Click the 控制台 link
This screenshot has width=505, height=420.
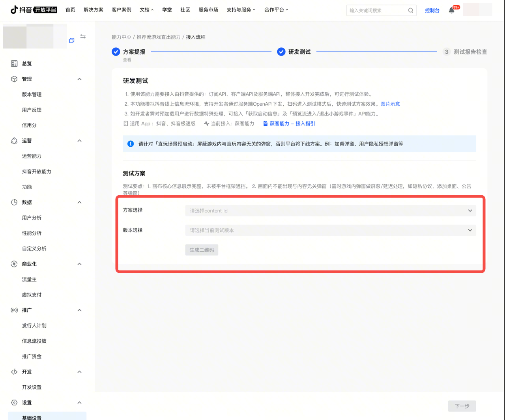click(432, 11)
